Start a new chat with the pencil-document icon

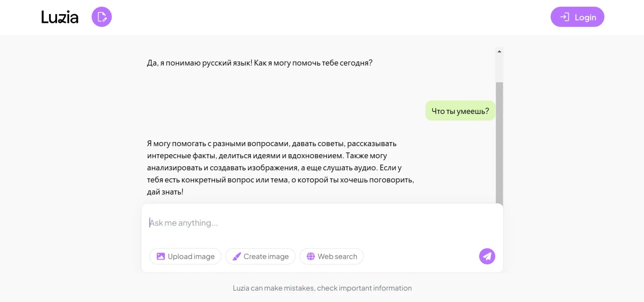pos(101,17)
